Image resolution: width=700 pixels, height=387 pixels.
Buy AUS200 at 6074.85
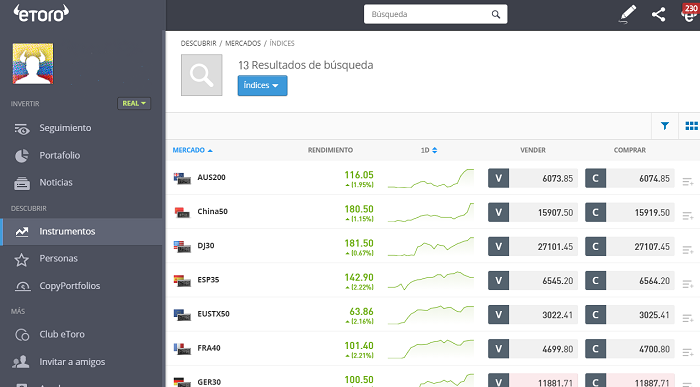coord(629,179)
